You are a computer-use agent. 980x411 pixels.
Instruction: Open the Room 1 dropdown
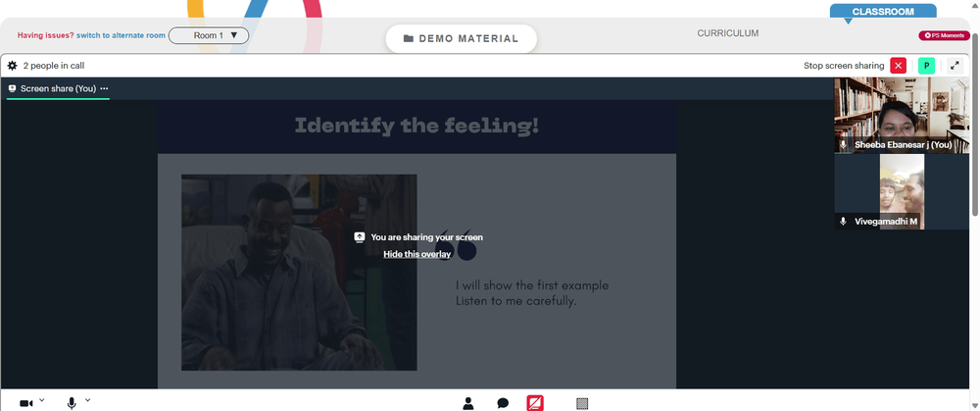[x=209, y=35]
